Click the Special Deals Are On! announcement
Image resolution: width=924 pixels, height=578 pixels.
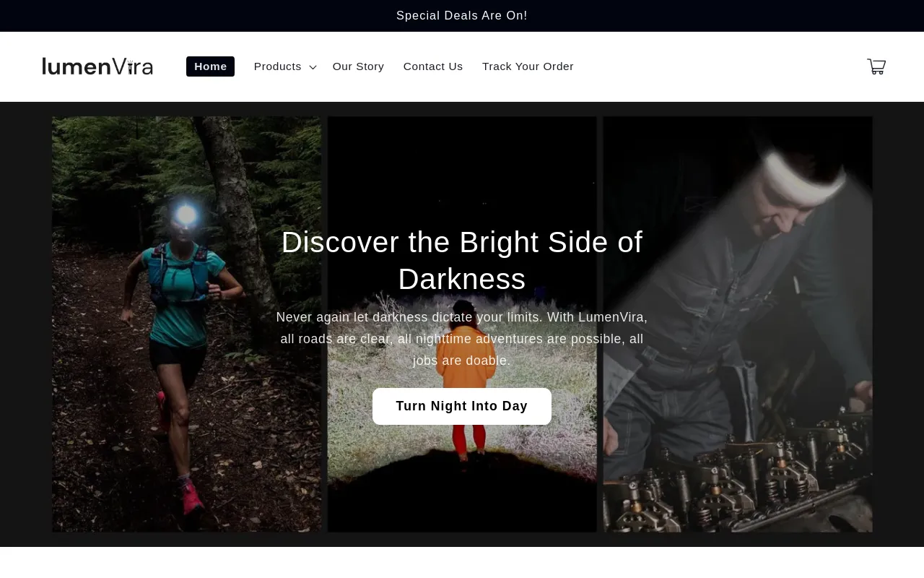tap(462, 16)
